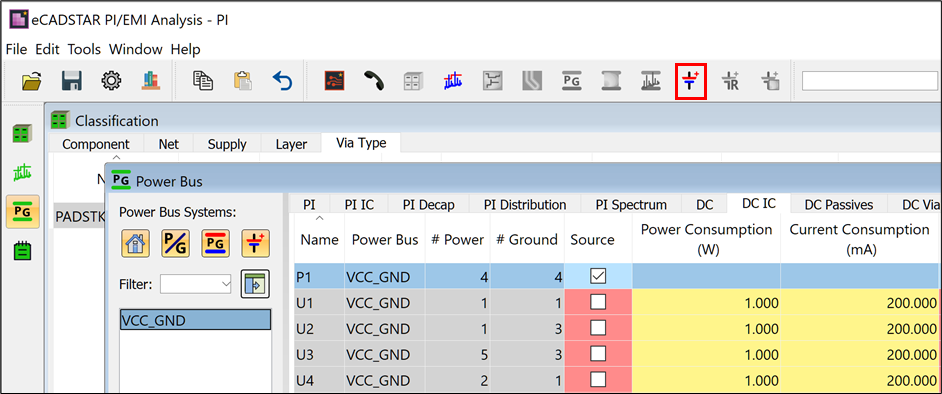Switch to the PI Spectrum tab
This screenshot has width=942, height=394.
(x=631, y=205)
